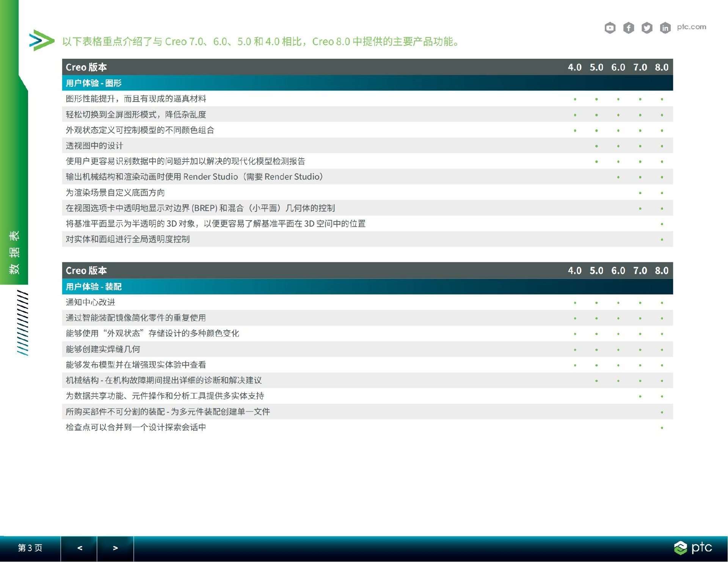Click row 能够创建实焊缝几何

[367, 349]
